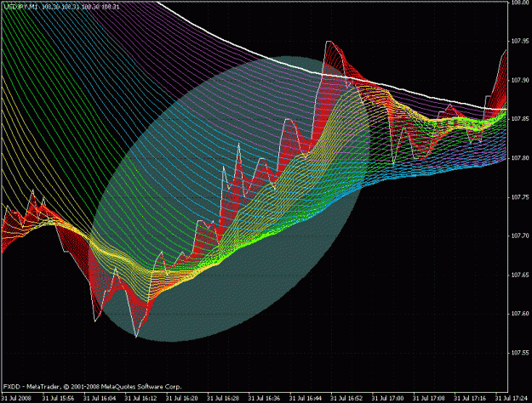
Task: Click the 107.60 price axis label
Action: tap(520, 314)
